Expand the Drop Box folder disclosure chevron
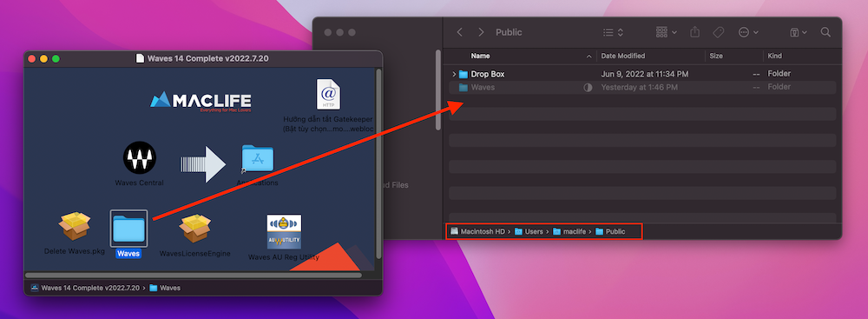Image resolution: width=868 pixels, height=319 pixels. click(x=454, y=74)
